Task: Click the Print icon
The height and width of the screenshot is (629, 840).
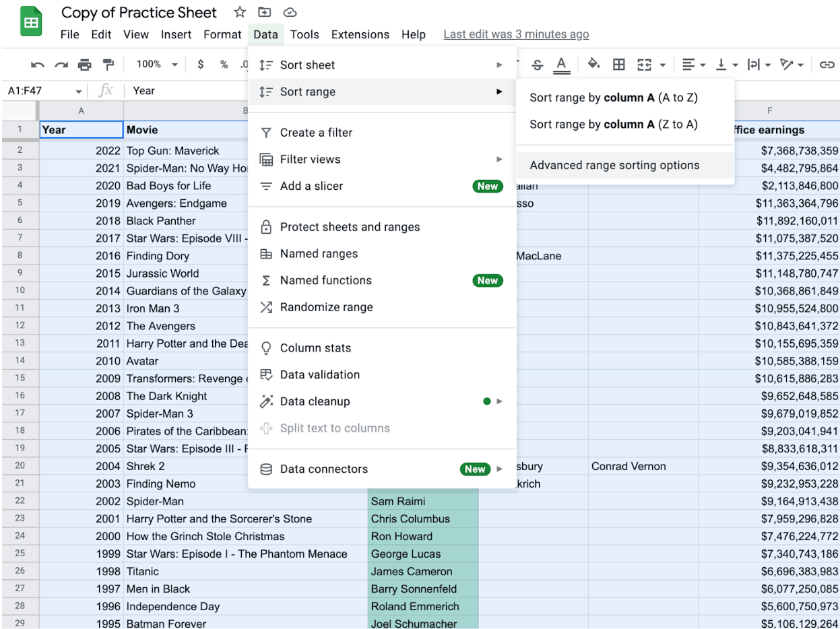Action: 84,65
